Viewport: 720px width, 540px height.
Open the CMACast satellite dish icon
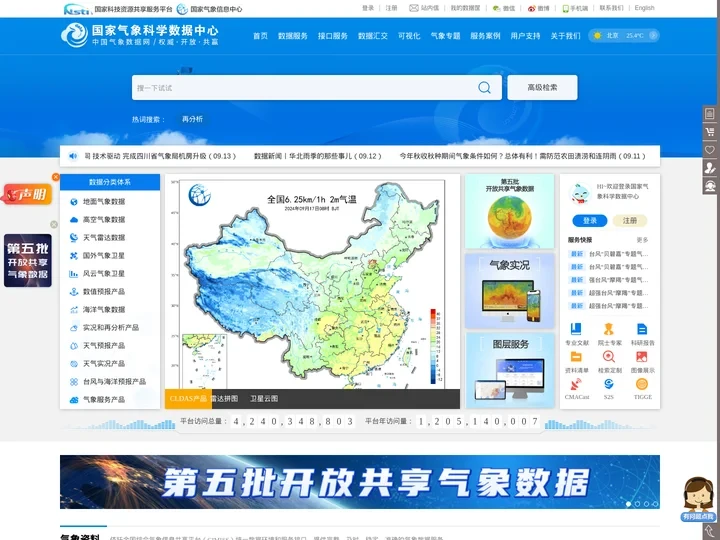[576, 383]
